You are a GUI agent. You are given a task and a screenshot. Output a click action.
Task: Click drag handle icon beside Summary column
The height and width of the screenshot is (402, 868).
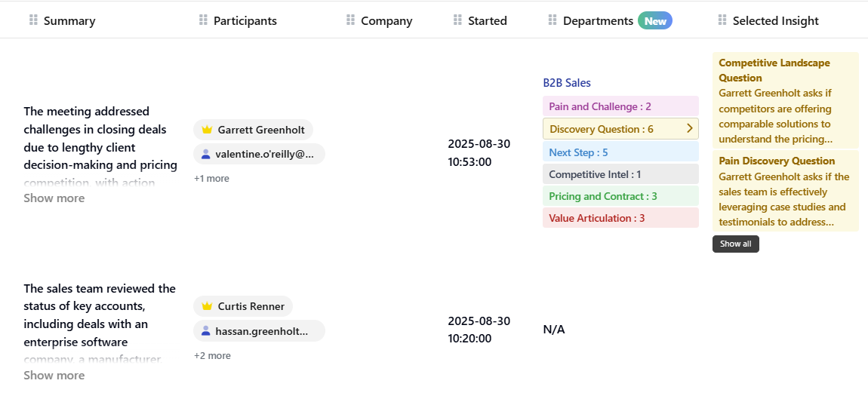[x=33, y=20]
